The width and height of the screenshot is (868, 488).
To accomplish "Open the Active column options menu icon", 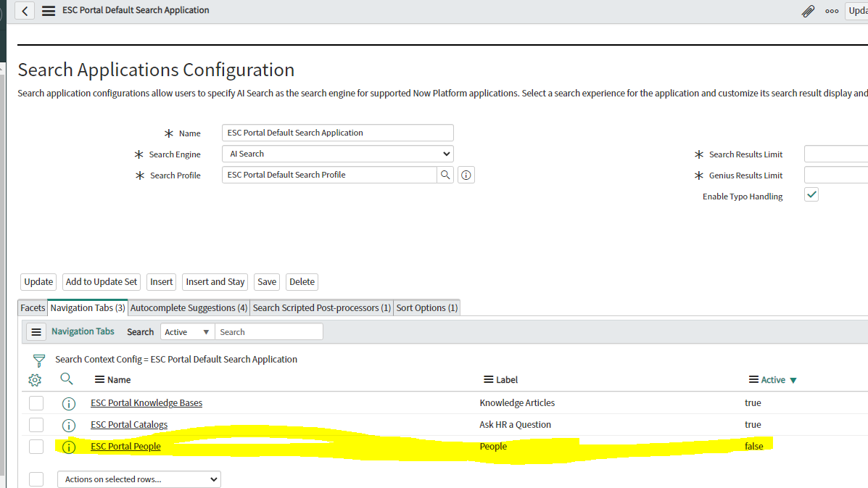I will tap(753, 379).
